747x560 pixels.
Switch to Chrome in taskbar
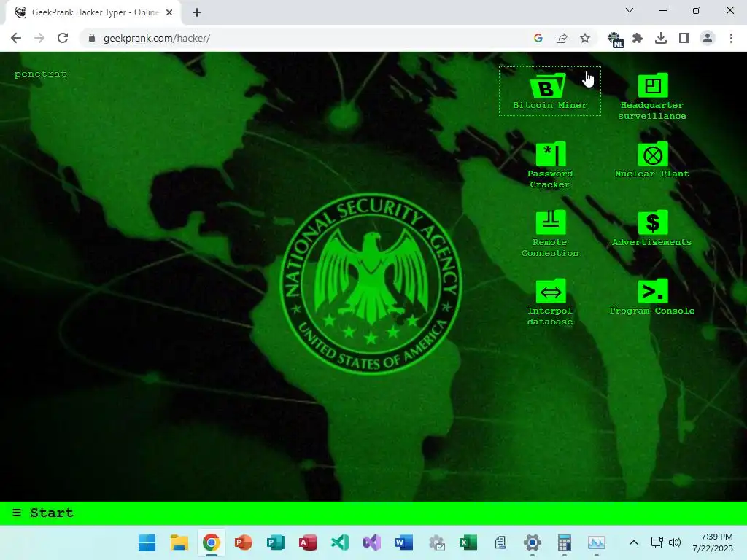(x=211, y=542)
